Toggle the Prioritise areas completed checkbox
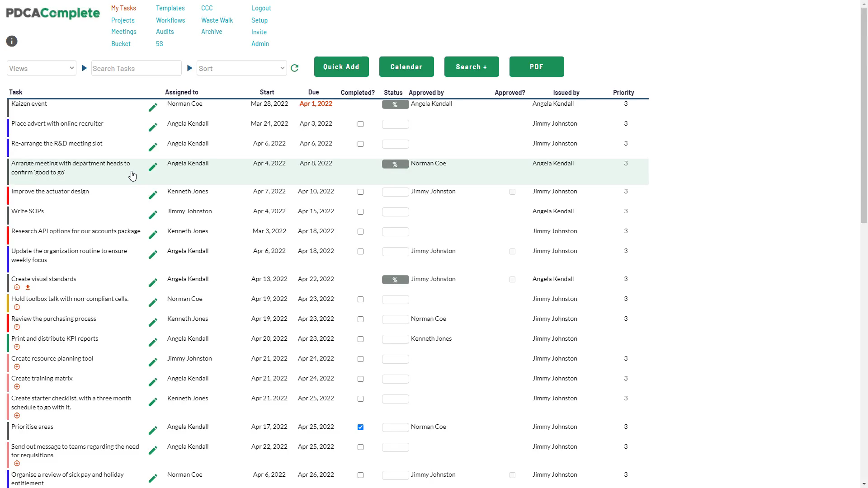This screenshot has width=868, height=488. coord(360,427)
